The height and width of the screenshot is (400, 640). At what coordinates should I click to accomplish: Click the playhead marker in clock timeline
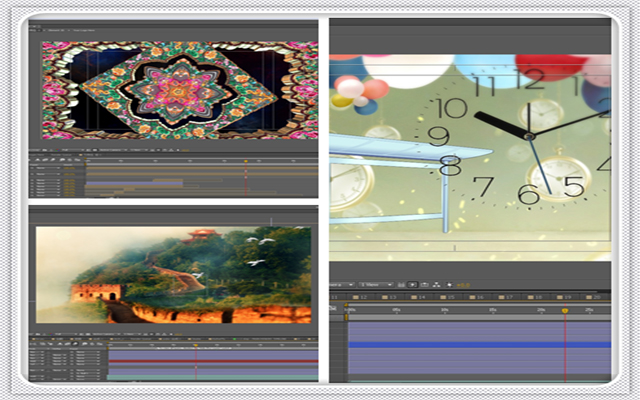[565, 311]
